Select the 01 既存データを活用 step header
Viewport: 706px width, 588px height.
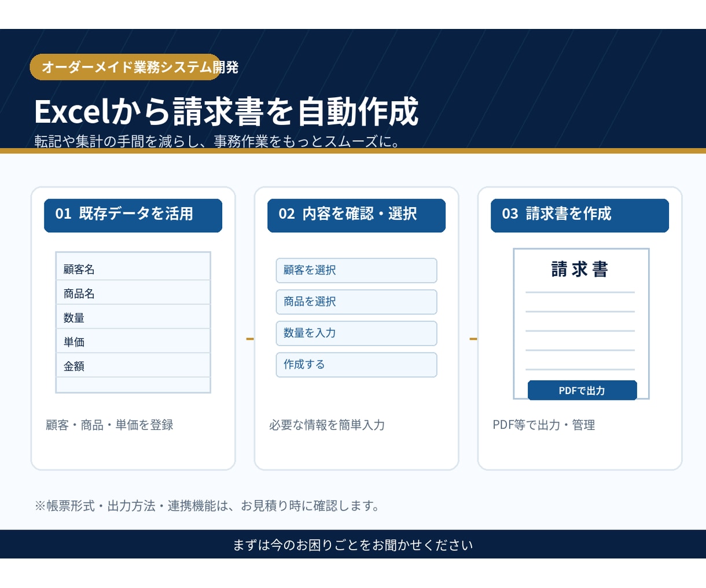coord(133,215)
